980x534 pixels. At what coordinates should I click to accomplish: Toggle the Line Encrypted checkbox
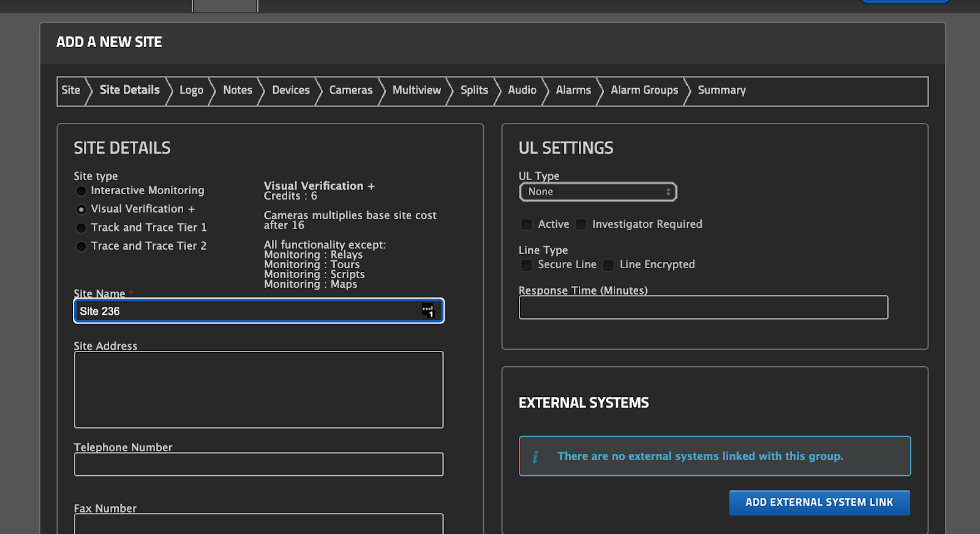608,265
